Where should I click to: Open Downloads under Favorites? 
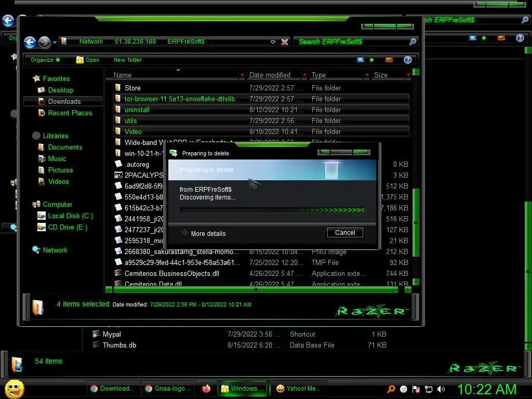pos(64,101)
